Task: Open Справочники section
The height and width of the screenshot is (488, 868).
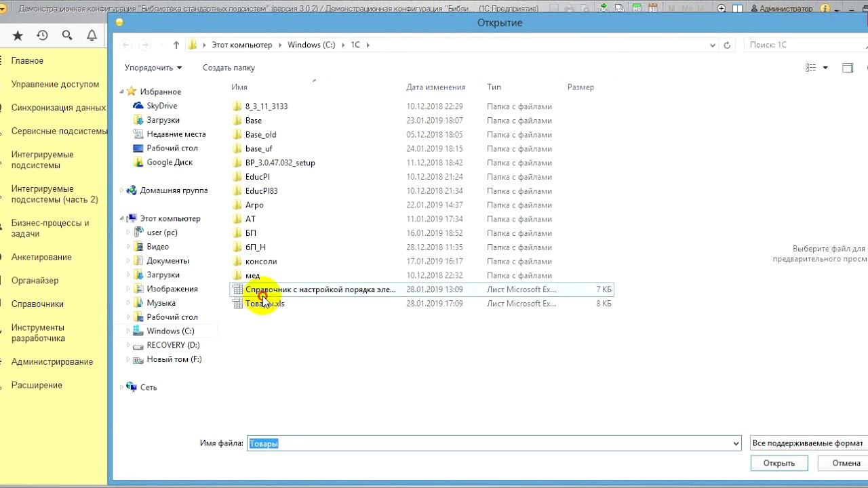Action: (x=37, y=304)
